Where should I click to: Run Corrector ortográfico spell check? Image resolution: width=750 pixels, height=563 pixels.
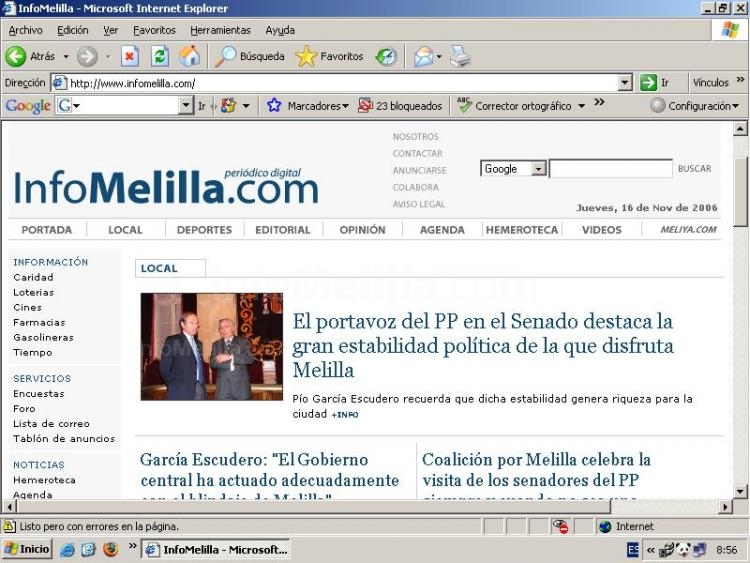point(515,106)
